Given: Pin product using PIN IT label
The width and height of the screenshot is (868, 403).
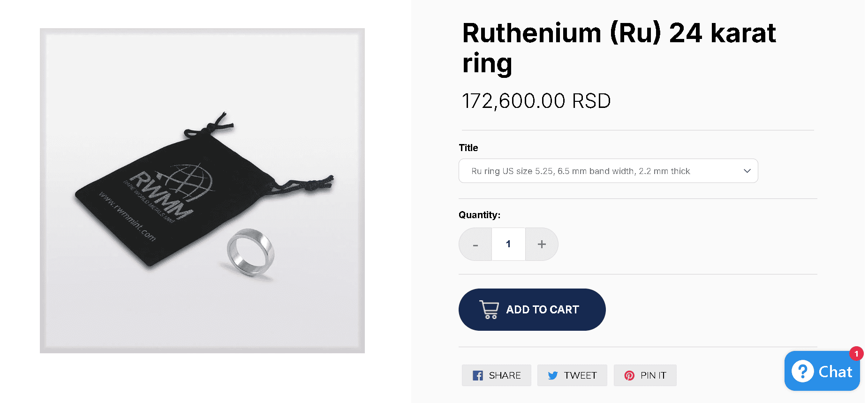Looking at the screenshot, I should click(653, 375).
